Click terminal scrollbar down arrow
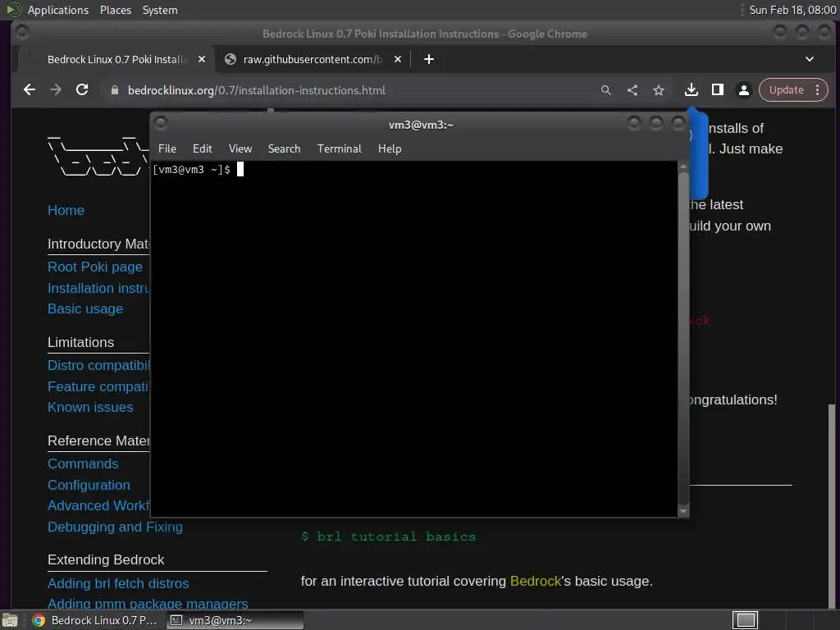840x630 pixels. point(683,512)
